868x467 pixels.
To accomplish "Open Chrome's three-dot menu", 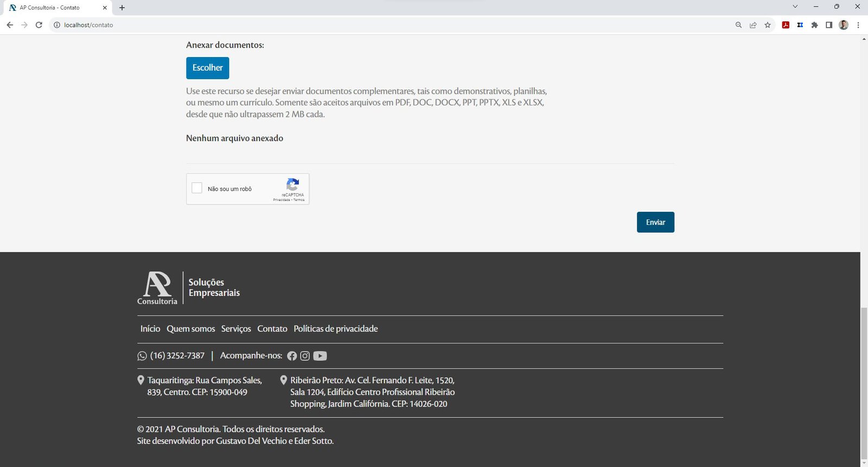I will tap(858, 25).
